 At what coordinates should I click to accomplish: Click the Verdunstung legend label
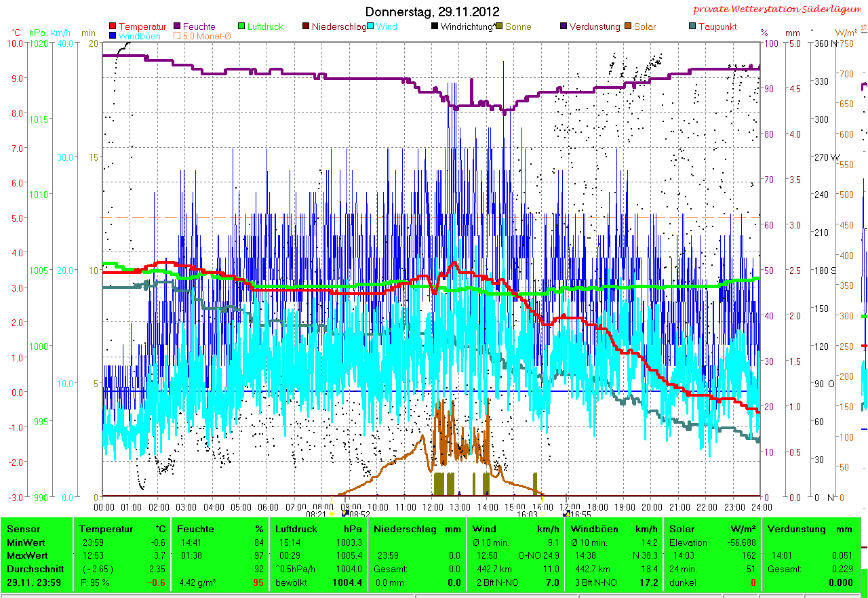click(x=595, y=27)
